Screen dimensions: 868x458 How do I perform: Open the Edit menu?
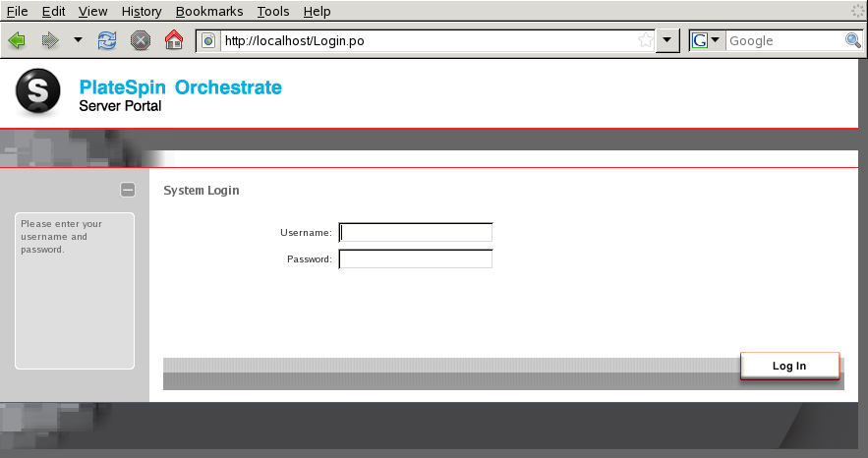[x=53, y=11]
